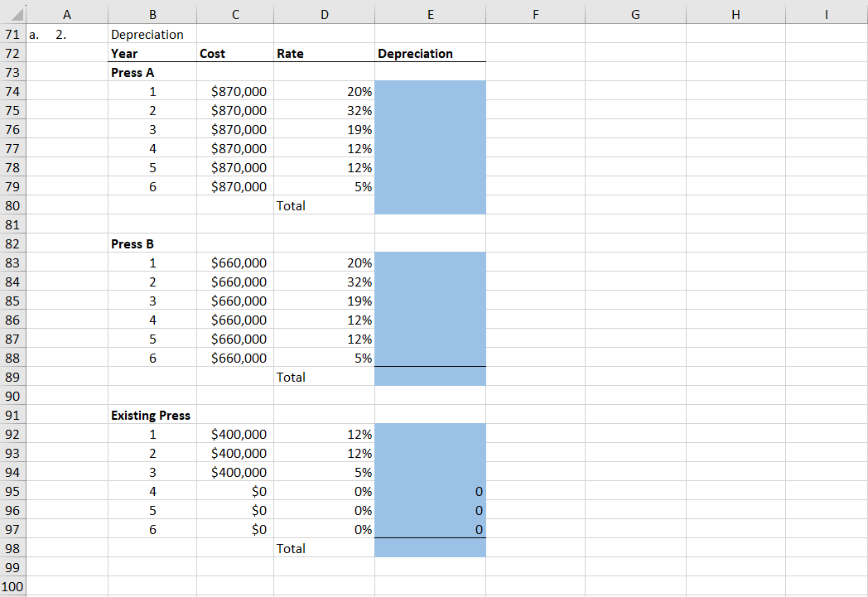Select the blue depreciation cell in row 88
This screenshot has width=868, height=597.
(430, 358)
